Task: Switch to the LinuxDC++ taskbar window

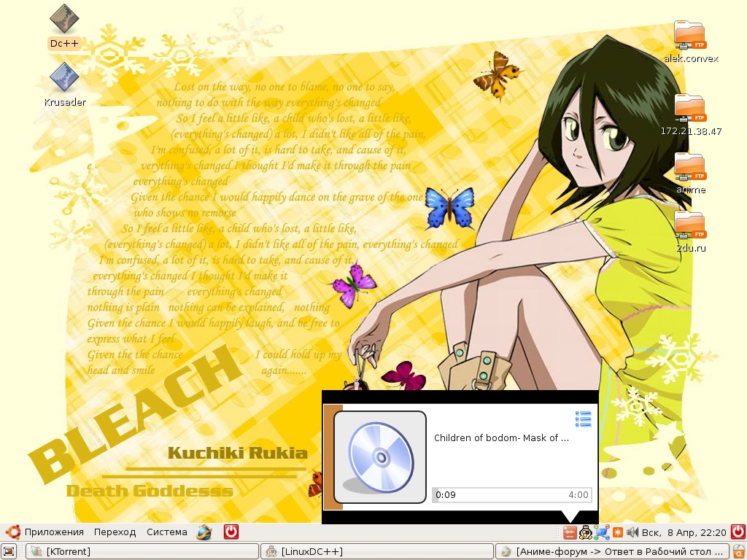Action: pos(377,551)
